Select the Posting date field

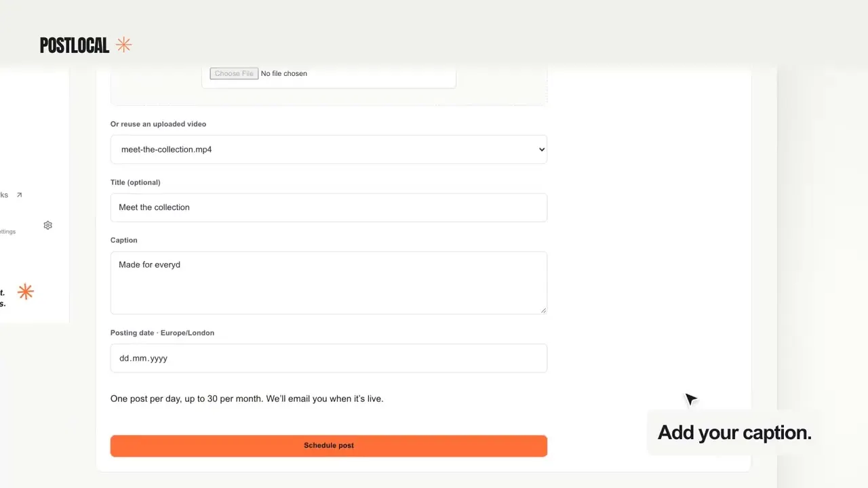click(x=329, y=358)
